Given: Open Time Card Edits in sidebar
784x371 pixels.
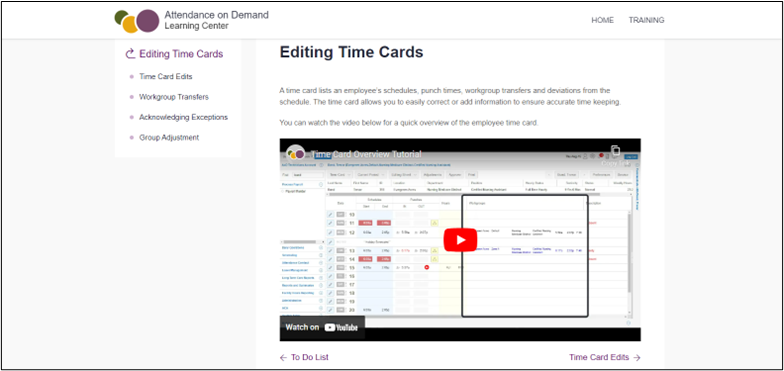Looking at the screenshot, I should coord(166,76).
